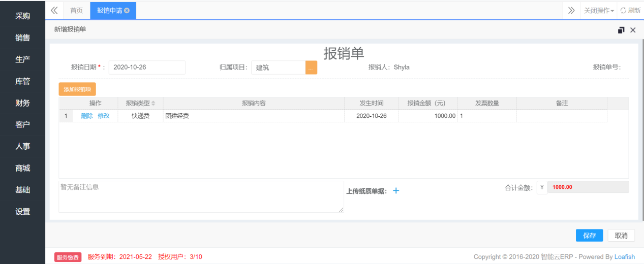Click the 报销金额（元）column header
This screenshot has width=644, height=264.
click(x=428, y=103)
